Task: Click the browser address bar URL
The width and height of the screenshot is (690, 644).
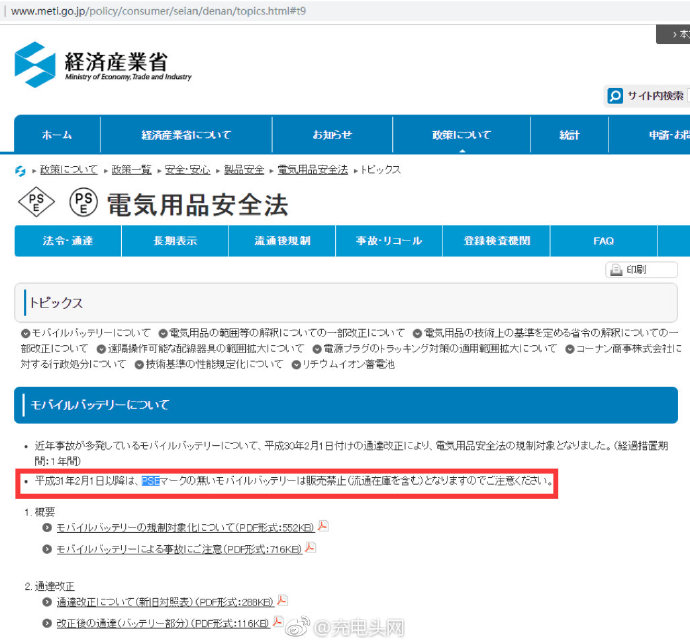Action: click(120, 10)
